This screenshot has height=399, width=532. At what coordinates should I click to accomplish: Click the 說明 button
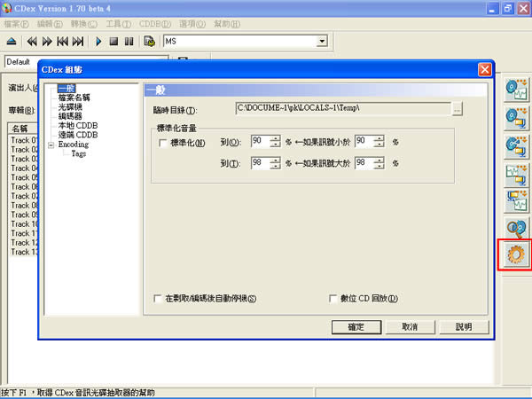tap(464, 327)
